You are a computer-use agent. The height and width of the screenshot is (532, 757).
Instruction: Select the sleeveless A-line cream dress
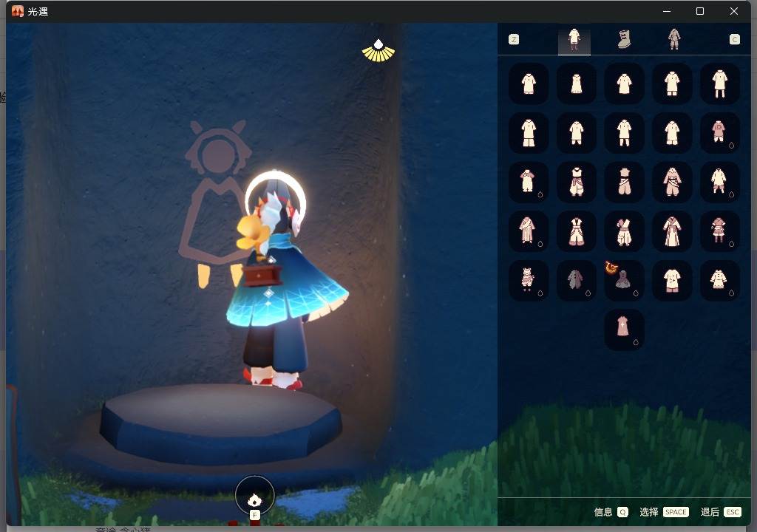pos(577,83)
